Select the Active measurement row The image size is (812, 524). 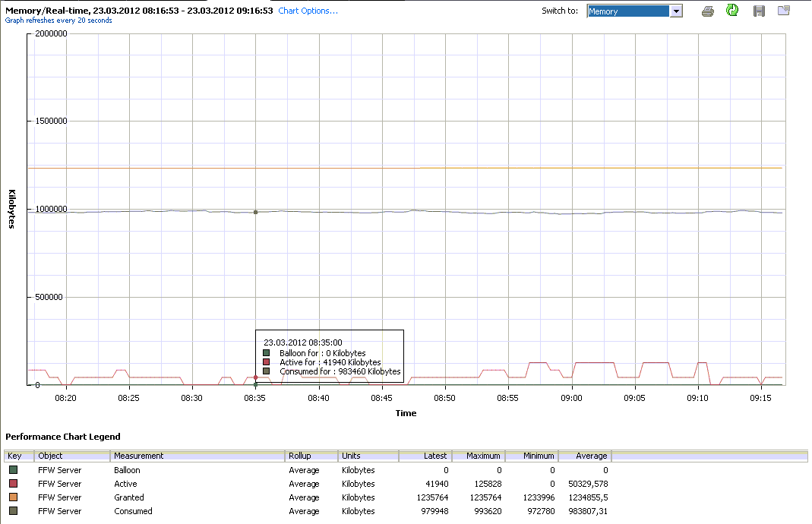[126, 484]
